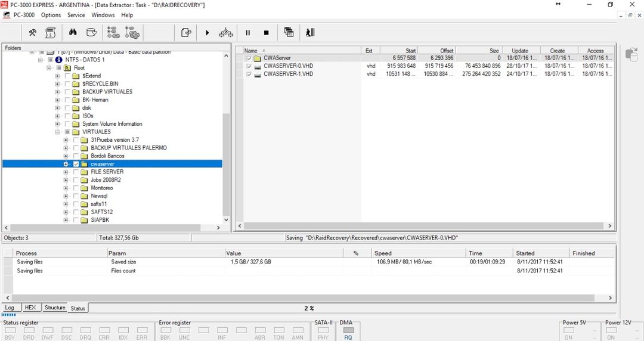The height and width of the screenshot is (341, 644).
Task: Click the hammer and wrench tools icon
Action: [x=33, y=33]
